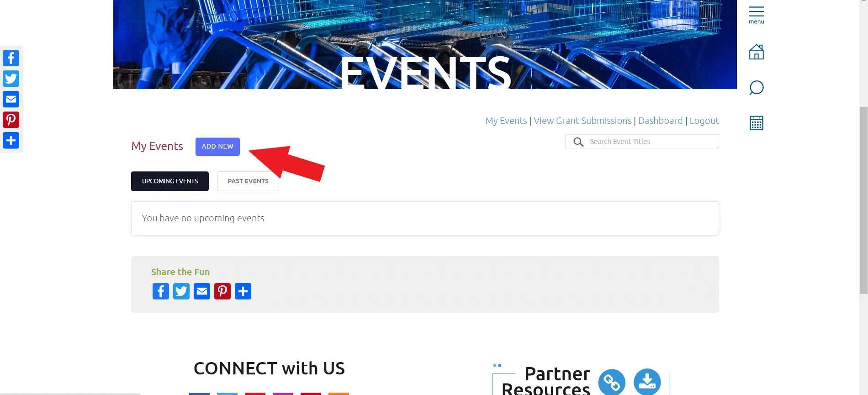Open the search magnifier icon in sidebar
The height and width of the screenshot is (395, 868).
[757, 87]
